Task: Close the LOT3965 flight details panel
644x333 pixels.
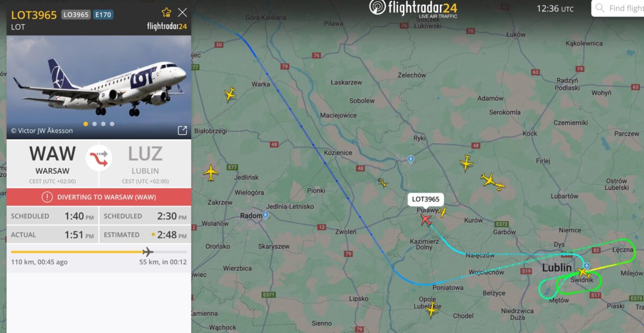Action: (x=182, y=12)
